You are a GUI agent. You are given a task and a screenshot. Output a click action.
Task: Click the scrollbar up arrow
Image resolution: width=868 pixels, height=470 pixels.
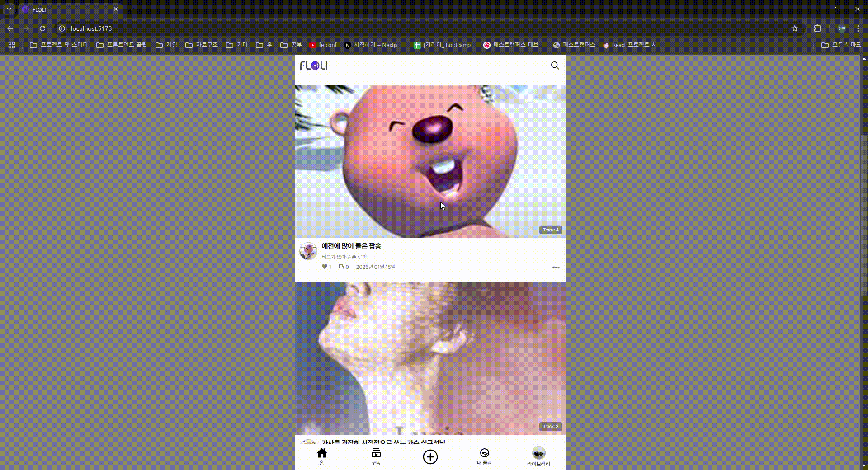864,59
